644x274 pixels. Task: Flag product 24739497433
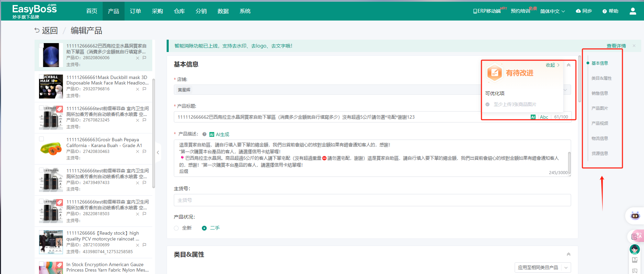pyautogui.click(x=144, y=183)
